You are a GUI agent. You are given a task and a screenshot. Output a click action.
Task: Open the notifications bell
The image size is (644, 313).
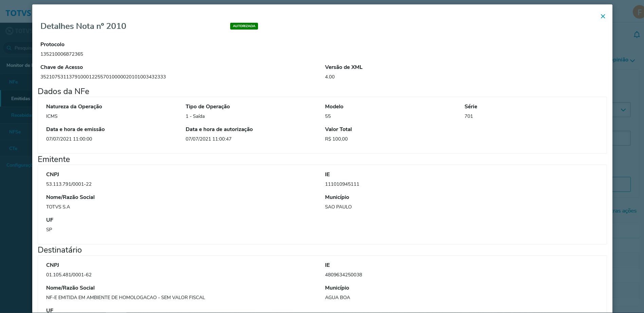point(637,35)
